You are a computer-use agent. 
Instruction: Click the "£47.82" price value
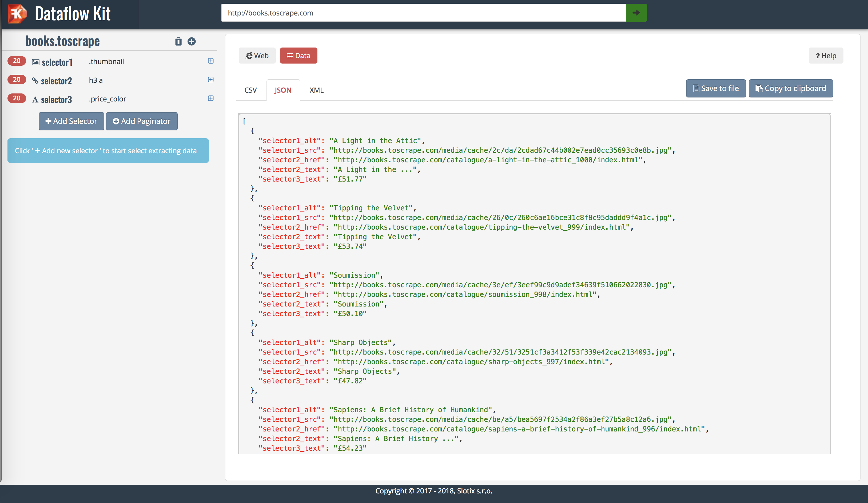point(350,381)
